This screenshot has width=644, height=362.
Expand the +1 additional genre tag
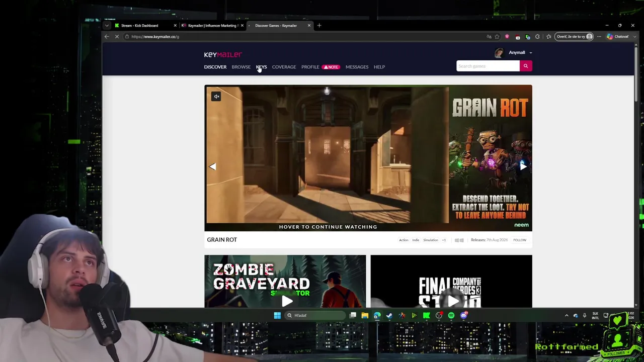coord(444,240)
